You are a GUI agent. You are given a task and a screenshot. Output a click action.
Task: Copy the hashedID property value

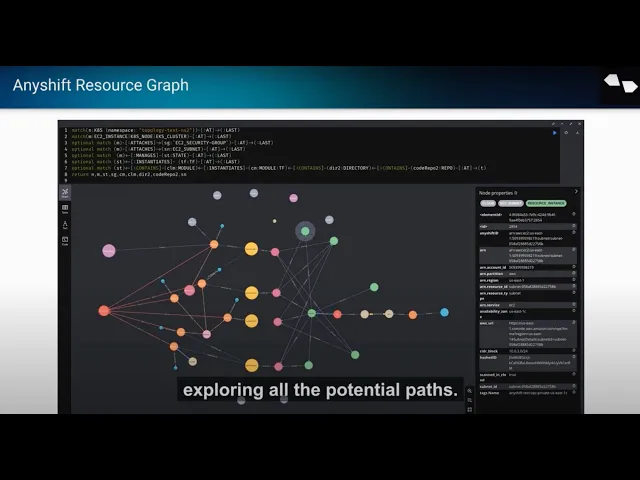(x=574, y=357)
